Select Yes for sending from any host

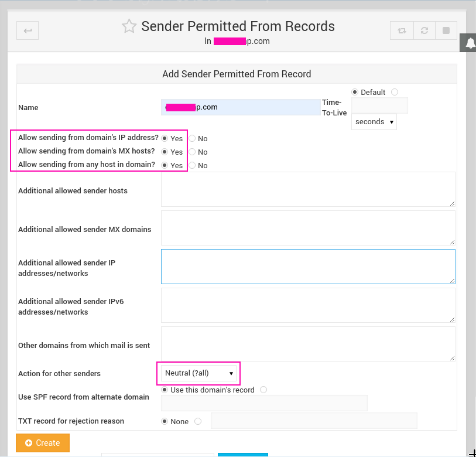coord(165,166)
